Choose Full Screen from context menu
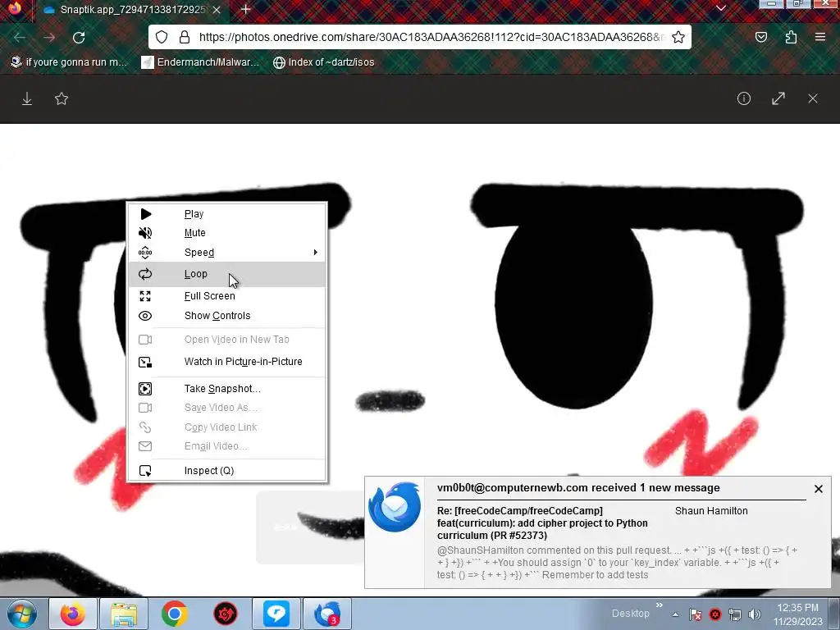840x630 pixels. 226,296
